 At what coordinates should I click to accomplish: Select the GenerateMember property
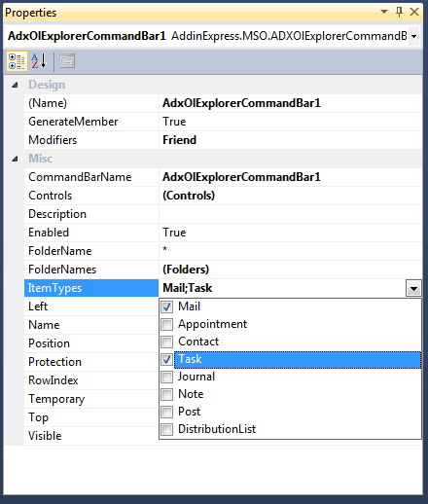(x=91, y=122)
